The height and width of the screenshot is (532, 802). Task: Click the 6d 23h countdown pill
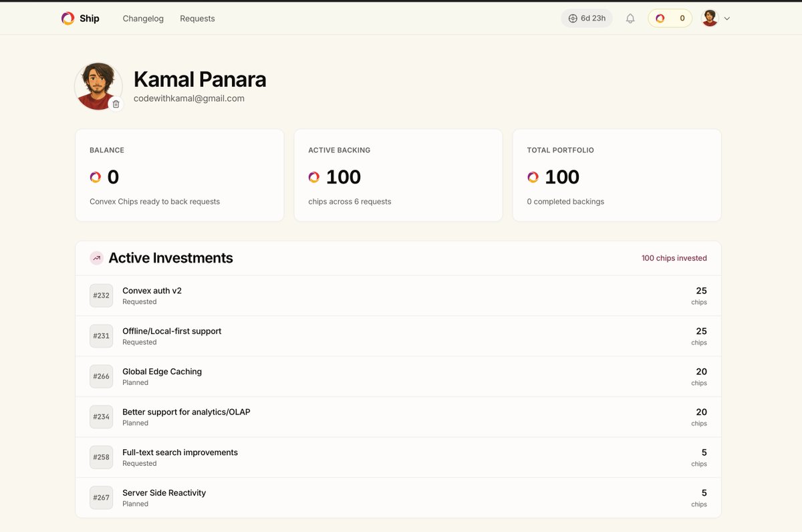click(x=587, y=19)
